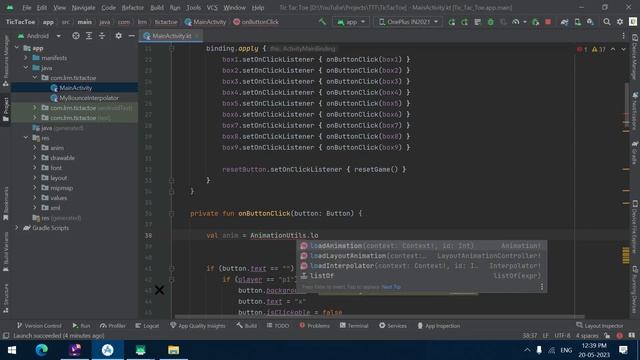Click the Attach Debugger to Android Process icon

536,22
